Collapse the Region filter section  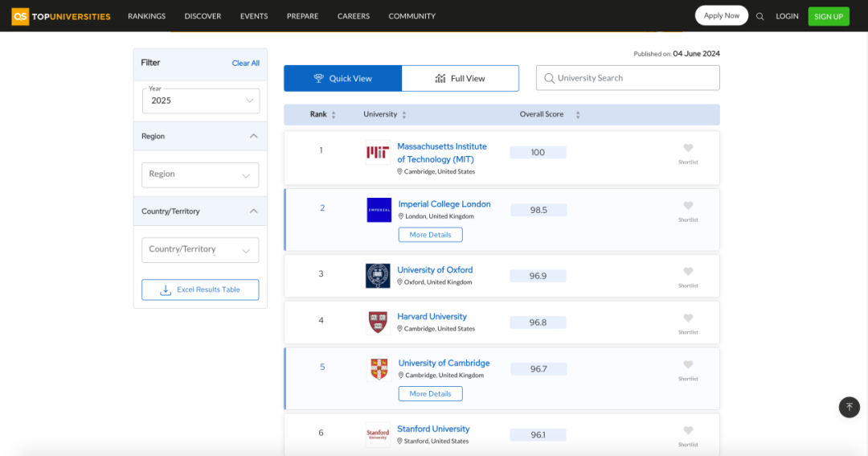[253, 136]
